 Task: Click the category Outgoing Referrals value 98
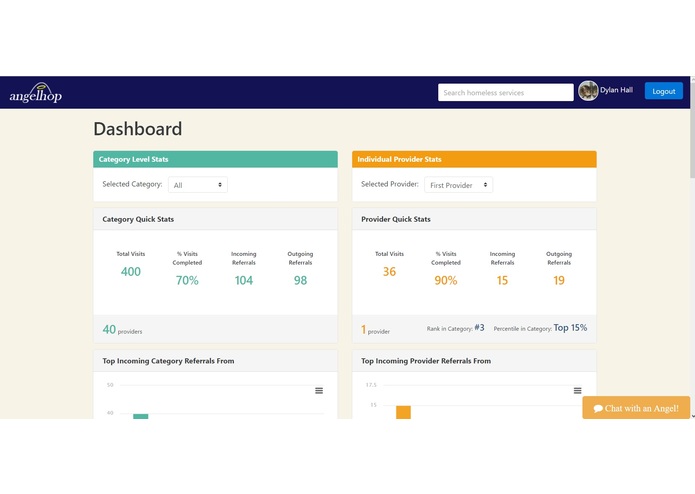[x=301, y=280]
